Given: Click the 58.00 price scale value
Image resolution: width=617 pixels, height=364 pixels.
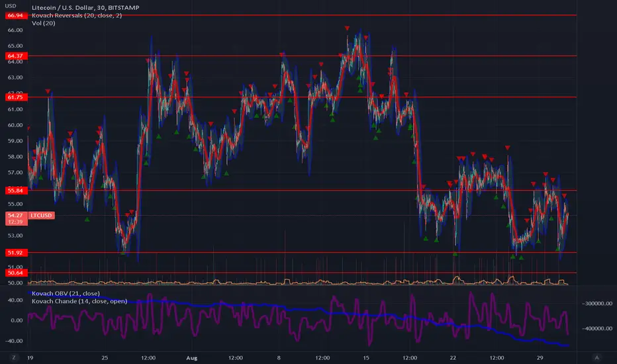Looking at the screenshot, I should (x=15, y=157).
